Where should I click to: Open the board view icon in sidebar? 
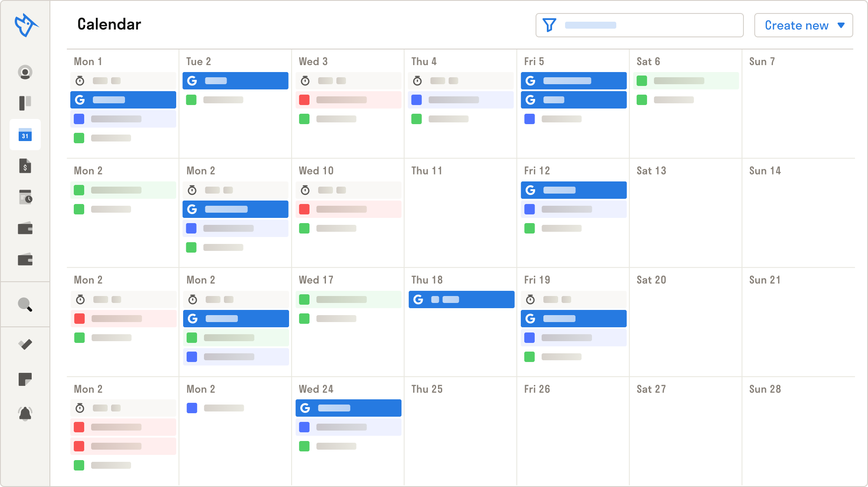pos(25,103)
